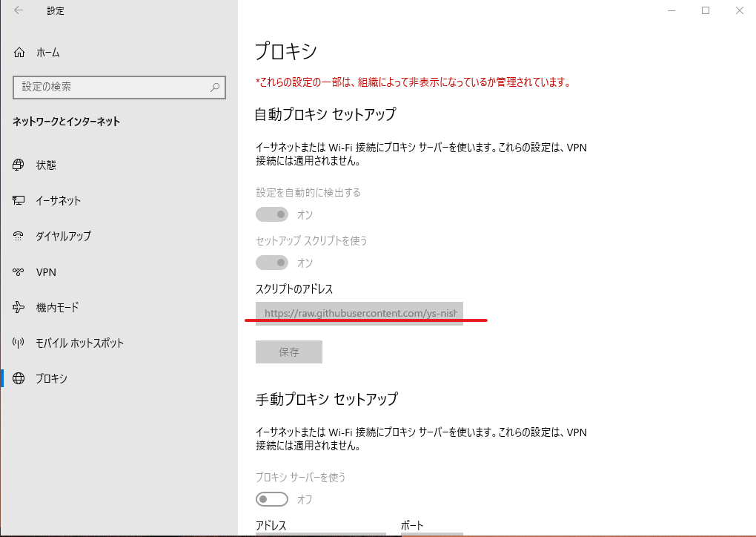The width and height of the screenshot is (756, 537).
Task: Toggle 設定を自動的に検出する switch
Action: 272,214
